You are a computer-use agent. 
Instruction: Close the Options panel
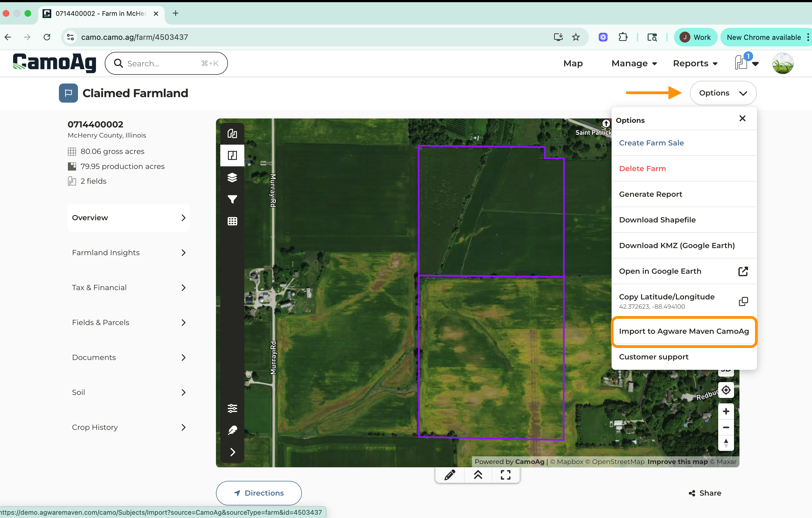pyautogui.click(x=742, y=118)
